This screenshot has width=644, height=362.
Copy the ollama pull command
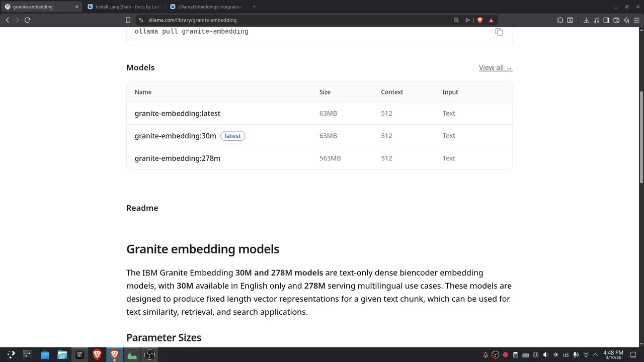(x=499, y=32)
